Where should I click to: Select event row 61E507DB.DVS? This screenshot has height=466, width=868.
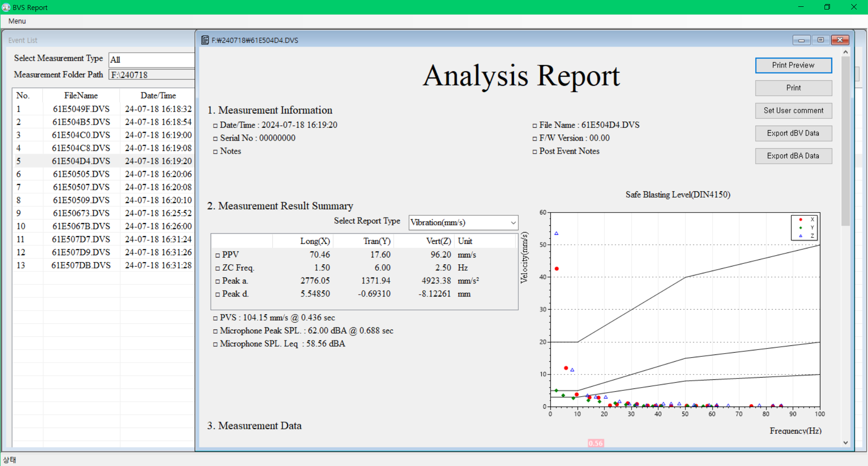tap(81, 266)
